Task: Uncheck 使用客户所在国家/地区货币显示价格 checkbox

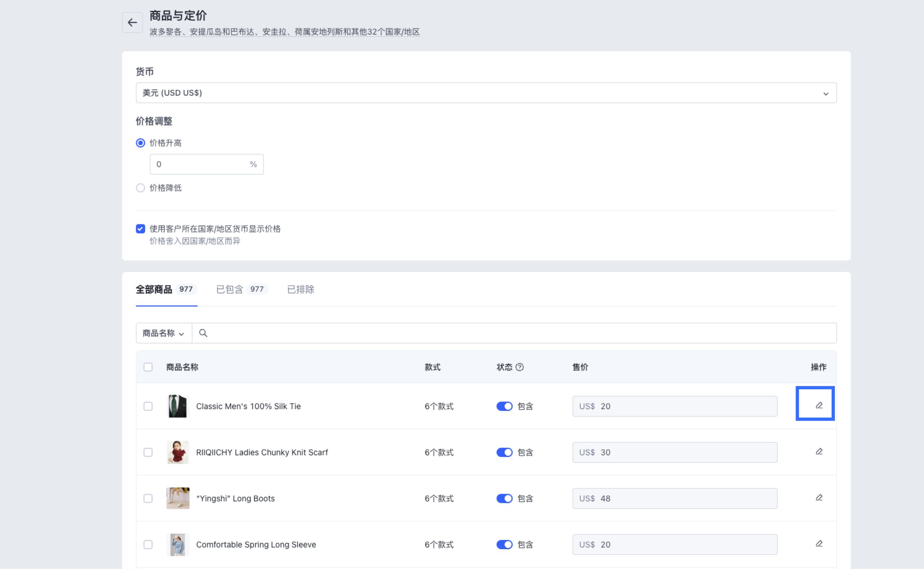Action: pyautogui.click(x=140, y=229)
